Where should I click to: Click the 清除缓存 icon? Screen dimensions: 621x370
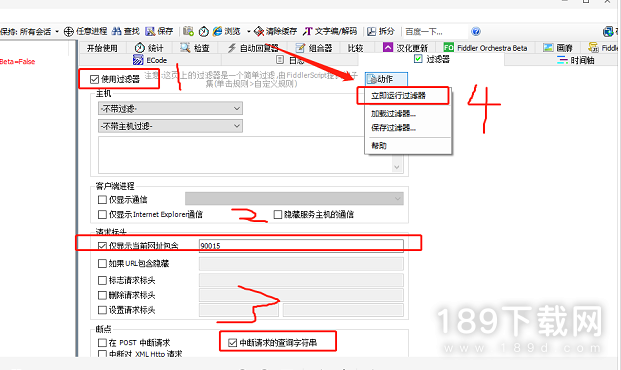[x=259, y=31]
